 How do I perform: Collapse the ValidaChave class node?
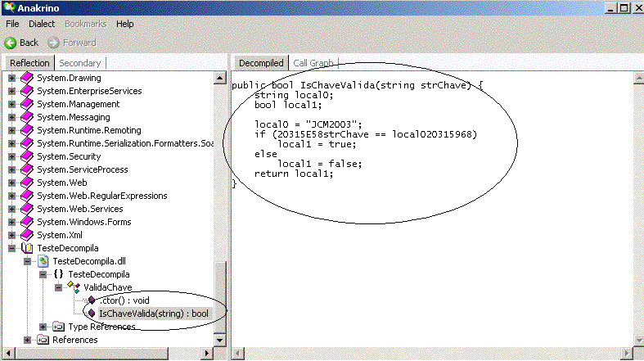point(58,287)
